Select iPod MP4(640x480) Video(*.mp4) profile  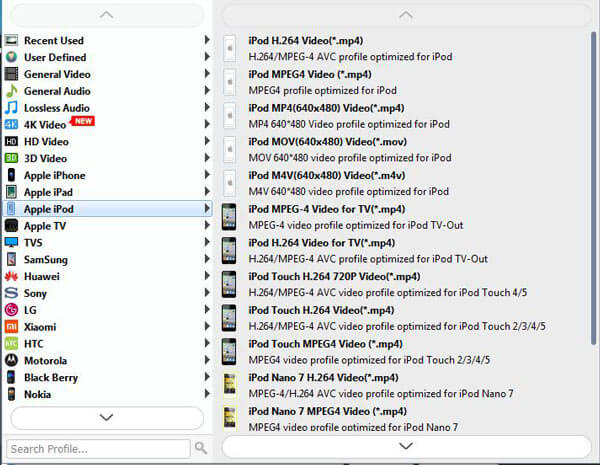coord(406,116)
